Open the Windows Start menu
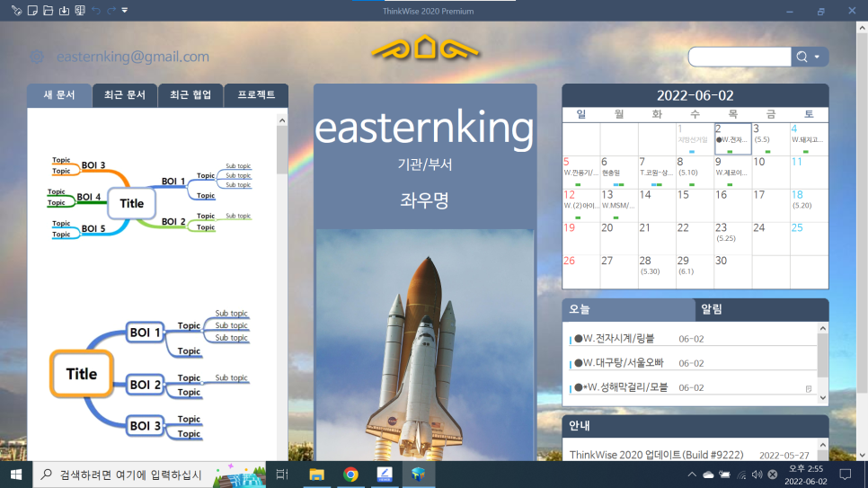This screenshot has width=868, height=488. tap(16, 475)
